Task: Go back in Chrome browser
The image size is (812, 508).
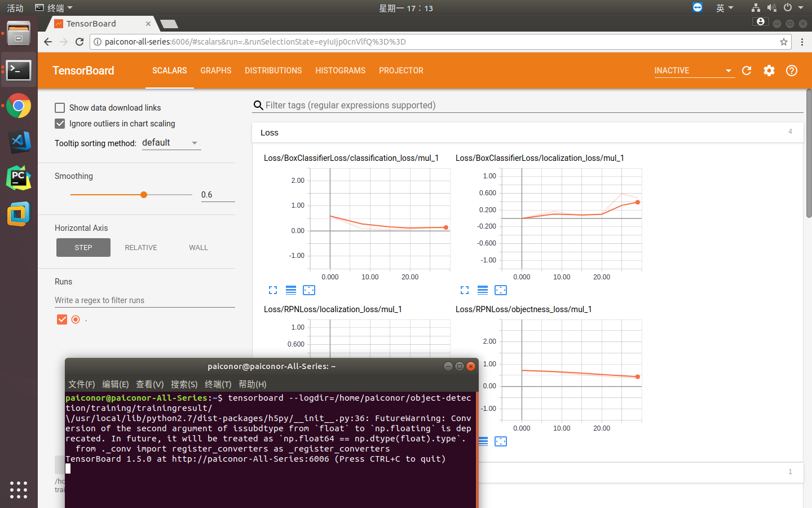Action: [x=48, y=42]
